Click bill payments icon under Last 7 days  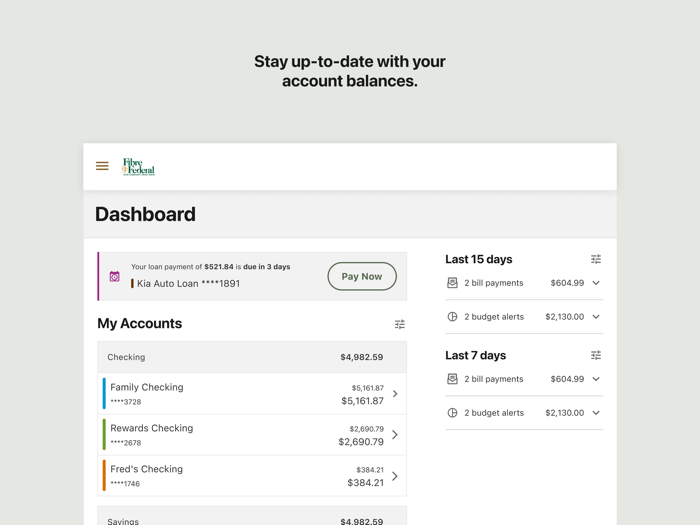tap(452, 379)
